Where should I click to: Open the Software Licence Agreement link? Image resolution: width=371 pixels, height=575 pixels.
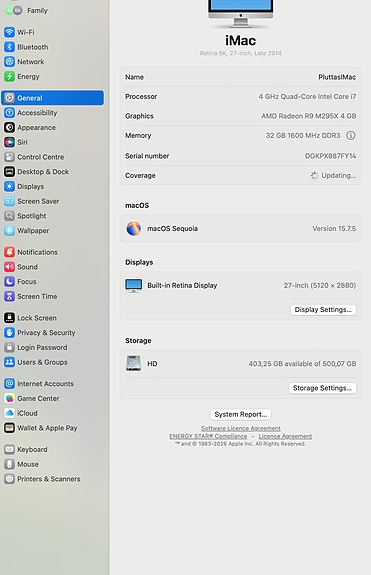coord(240,428)
